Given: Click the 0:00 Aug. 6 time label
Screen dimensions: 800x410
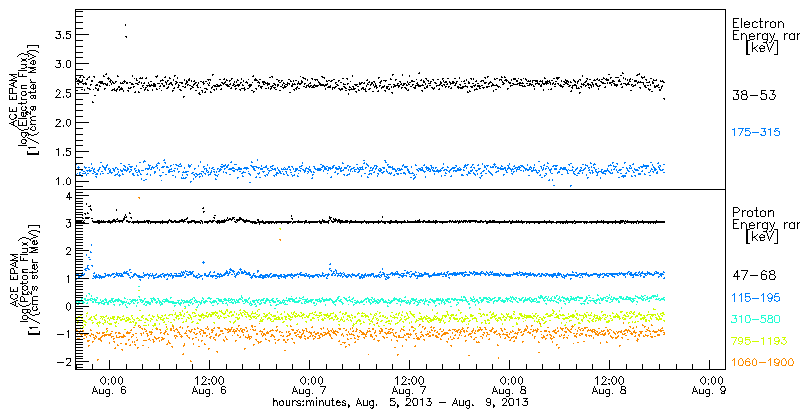Looking at the screenshot, I should pos(110,385).
